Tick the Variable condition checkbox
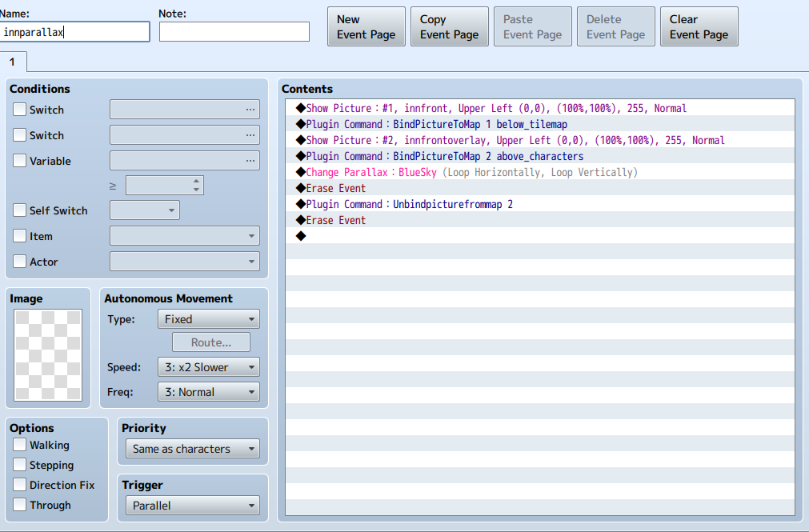 point(20,161)
